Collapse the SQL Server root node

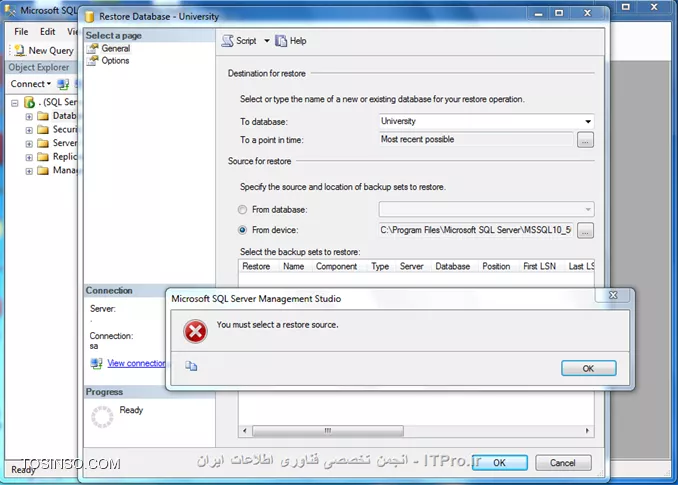click(x=15, y=103)
